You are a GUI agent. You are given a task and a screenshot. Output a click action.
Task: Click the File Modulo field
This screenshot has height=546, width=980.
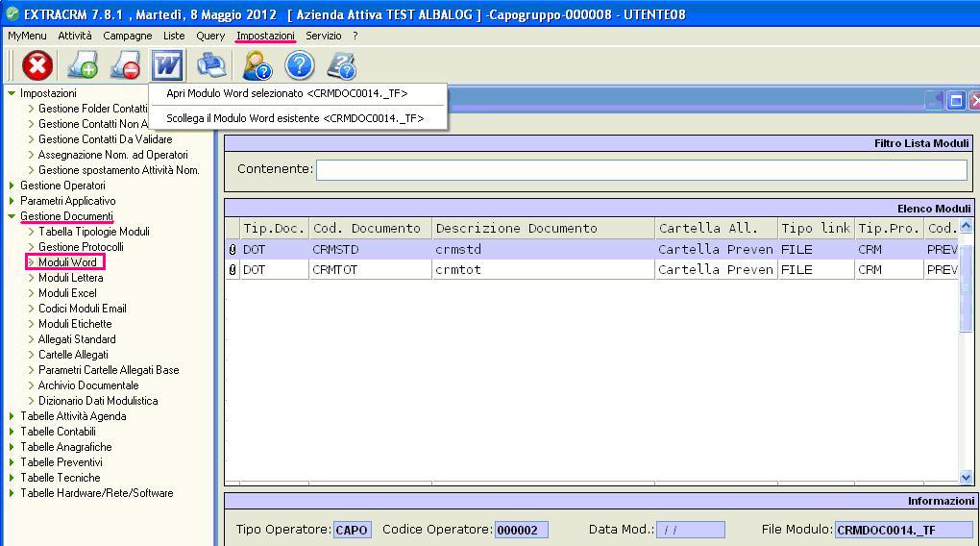(903, 531)
